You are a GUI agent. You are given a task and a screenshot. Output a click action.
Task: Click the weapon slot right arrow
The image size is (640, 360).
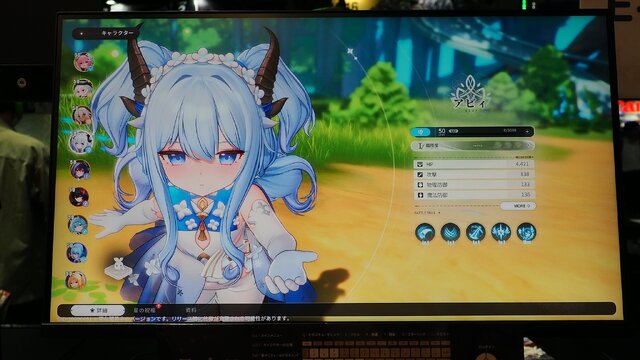(529, 145)
